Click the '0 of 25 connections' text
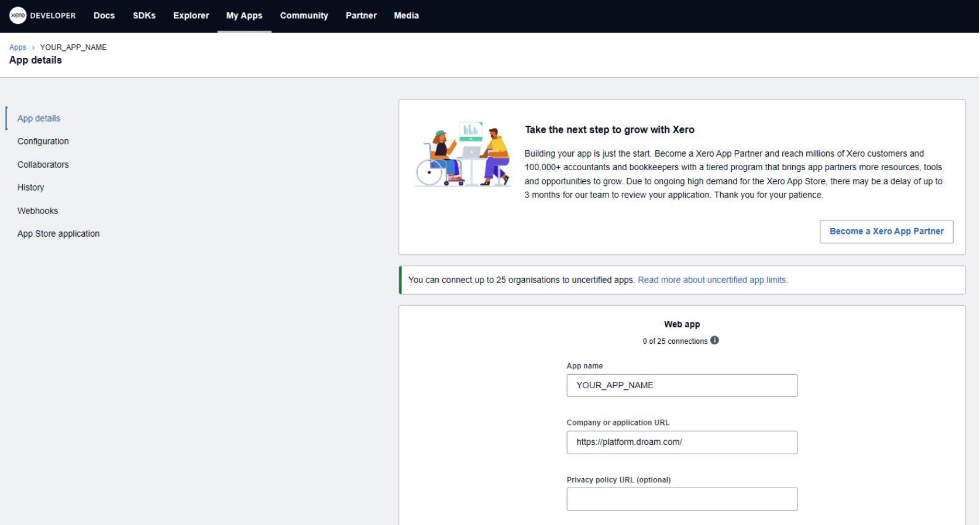The width and height of the screenshot is (980, 525). 675,341
